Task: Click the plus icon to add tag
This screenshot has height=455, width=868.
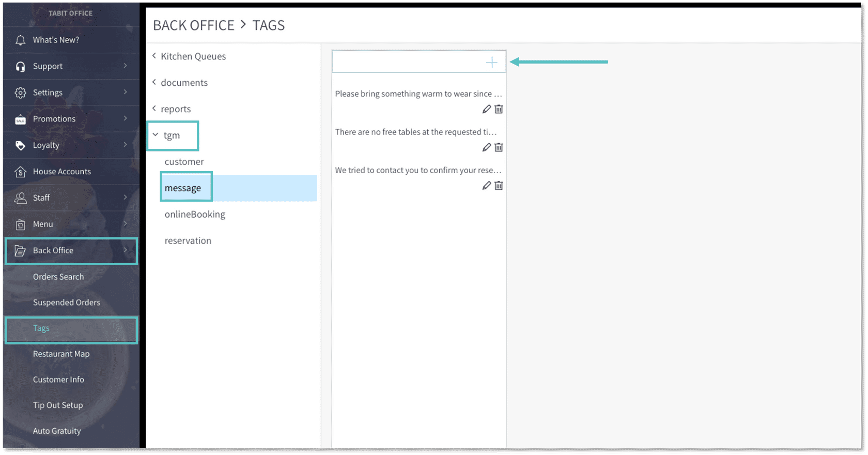Action: 491,63
